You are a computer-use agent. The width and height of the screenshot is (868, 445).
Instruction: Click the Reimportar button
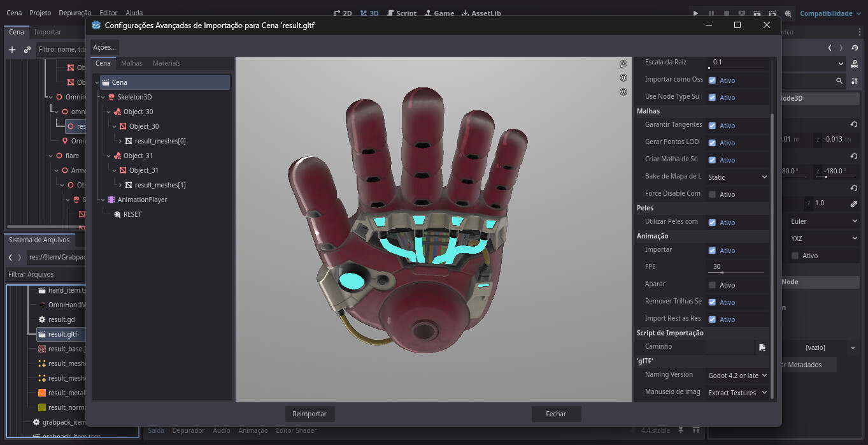point(309,414)
